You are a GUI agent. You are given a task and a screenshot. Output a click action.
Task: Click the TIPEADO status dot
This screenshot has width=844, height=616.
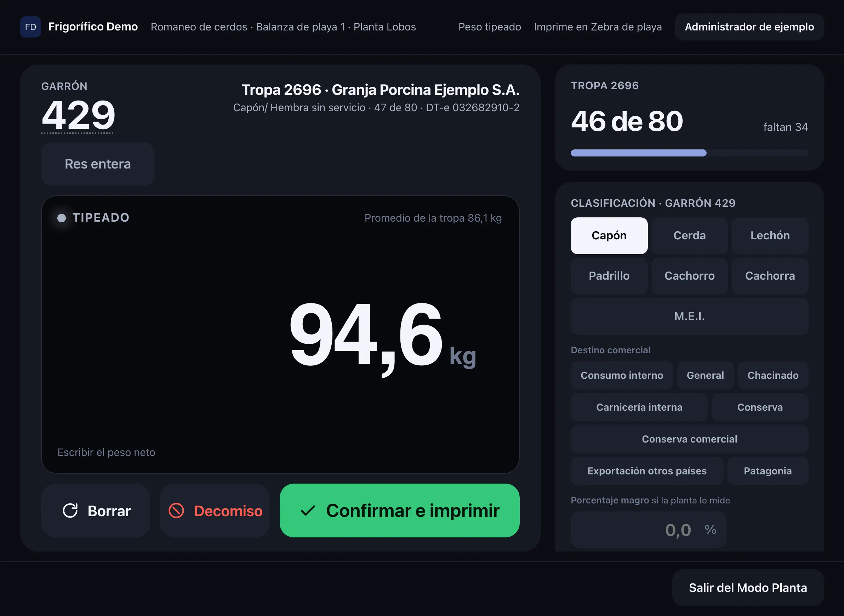click(x=62, y=218)
